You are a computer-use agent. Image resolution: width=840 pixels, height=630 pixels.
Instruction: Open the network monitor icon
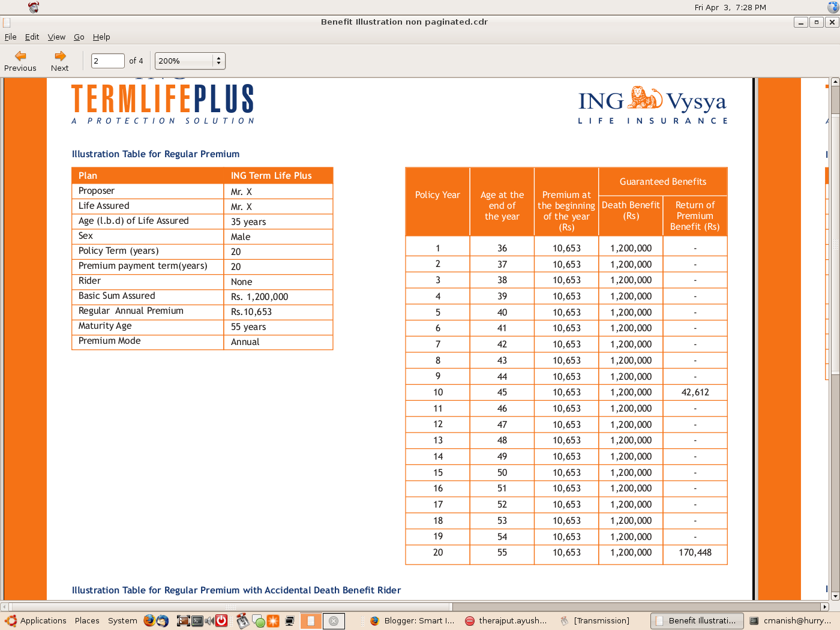[x=290, y=620]
